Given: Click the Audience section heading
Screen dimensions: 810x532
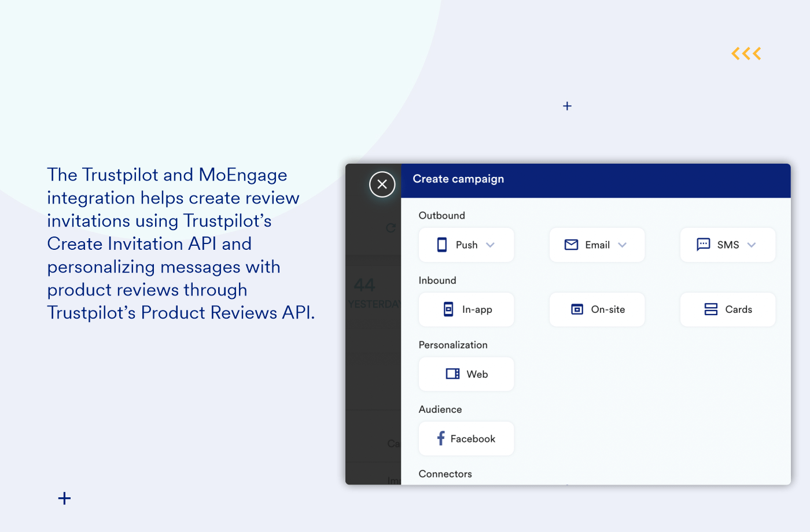Looking at the screenshot, I should coord(440,409).
